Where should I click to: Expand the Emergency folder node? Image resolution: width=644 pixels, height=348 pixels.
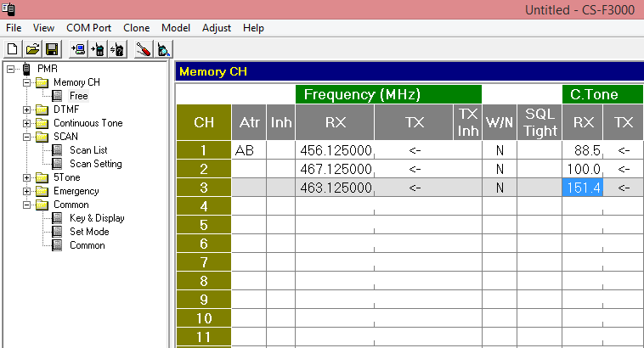point(26,191)
